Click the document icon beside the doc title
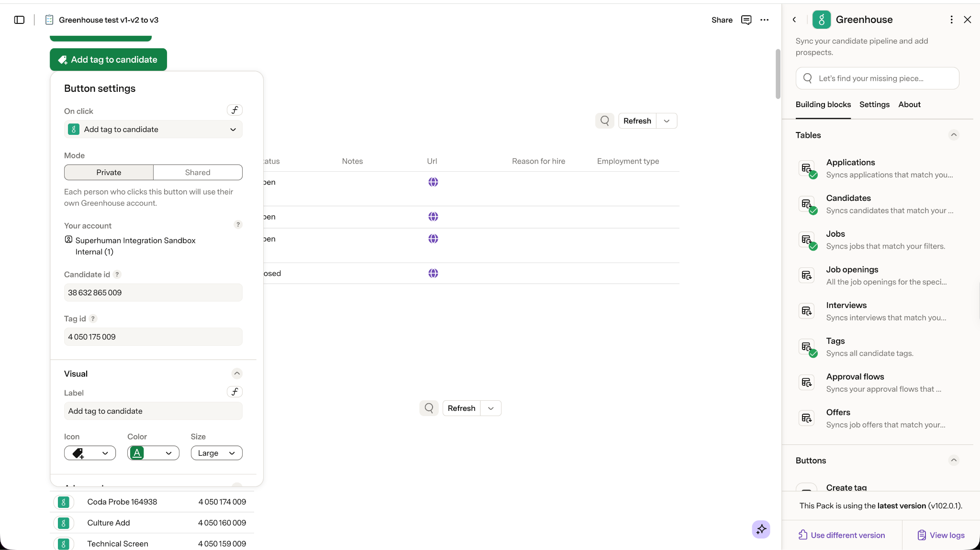The image size is (980, 550). click(x=49, y=20)
